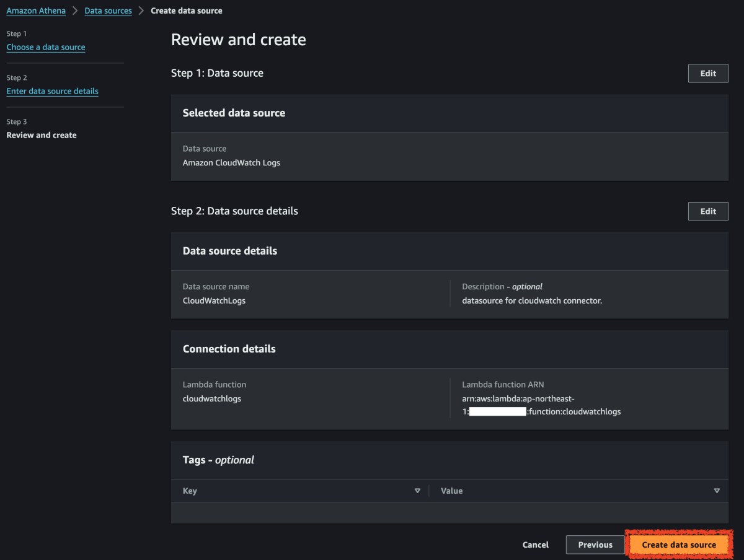Click the Review and create step label
Screen dimensions: 744x560
pyautogui.click(x=42, y=135)
